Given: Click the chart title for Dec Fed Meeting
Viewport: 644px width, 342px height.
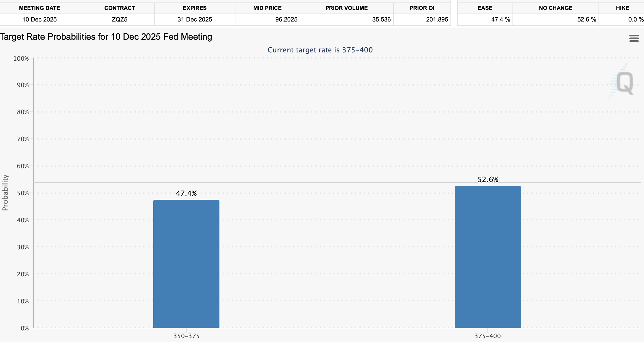Looking at the screenshot, I should tap(106, 37).
